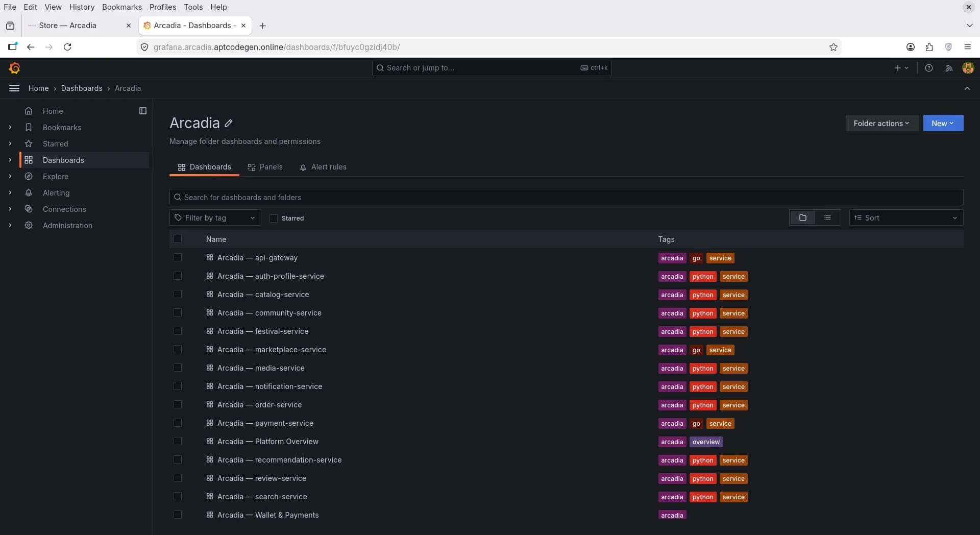Switch to folder view layout
This screenshot has height=535, width=980.
coord(802,218)
